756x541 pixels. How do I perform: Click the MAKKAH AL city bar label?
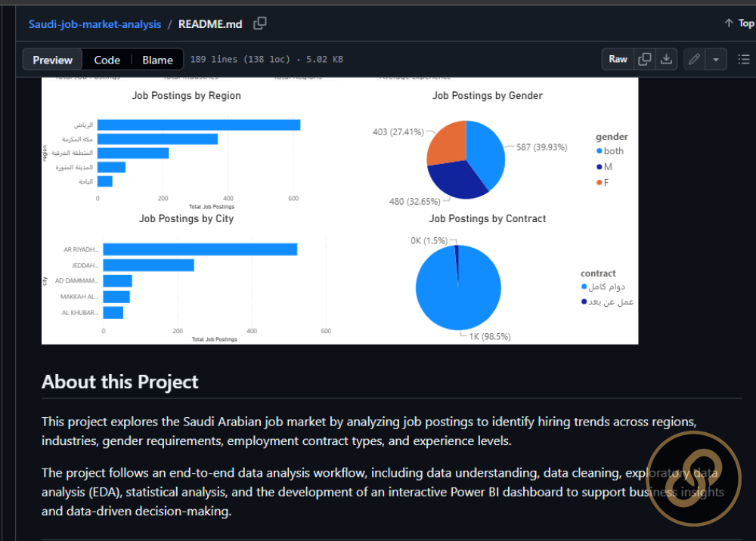pos(79,297)
